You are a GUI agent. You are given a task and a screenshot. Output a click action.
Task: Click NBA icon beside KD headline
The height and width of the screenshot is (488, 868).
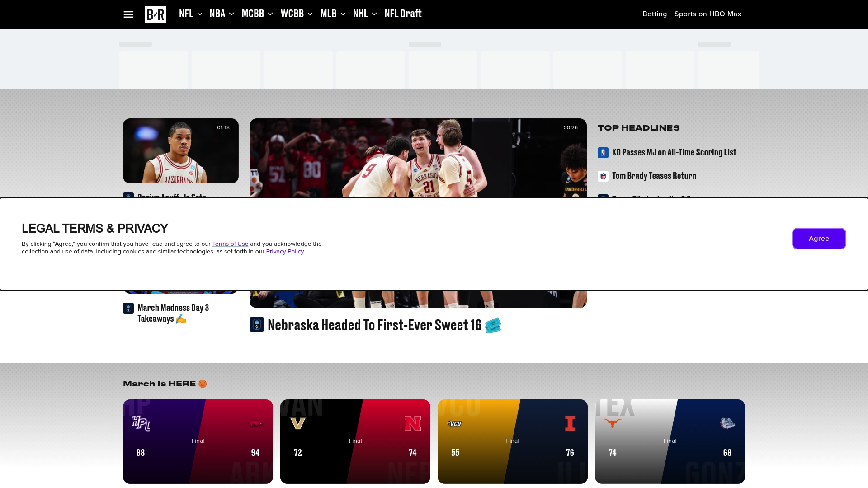[x=603, y=153]
